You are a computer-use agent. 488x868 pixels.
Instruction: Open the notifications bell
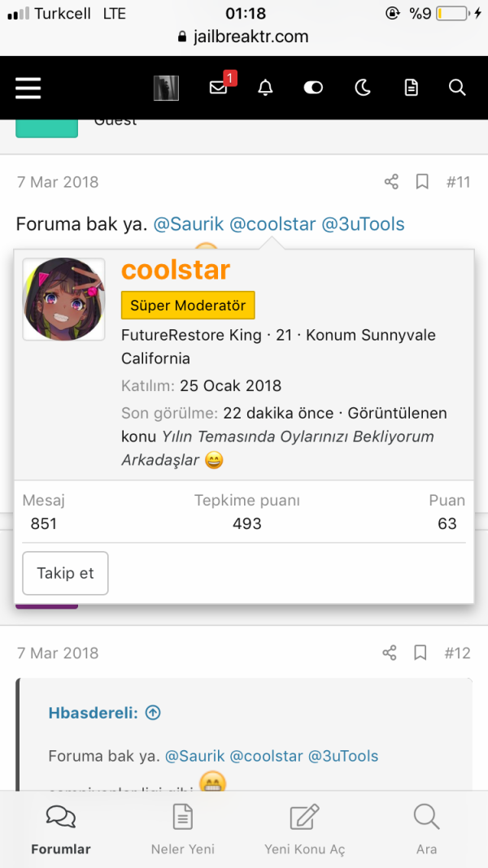[265, 87]
